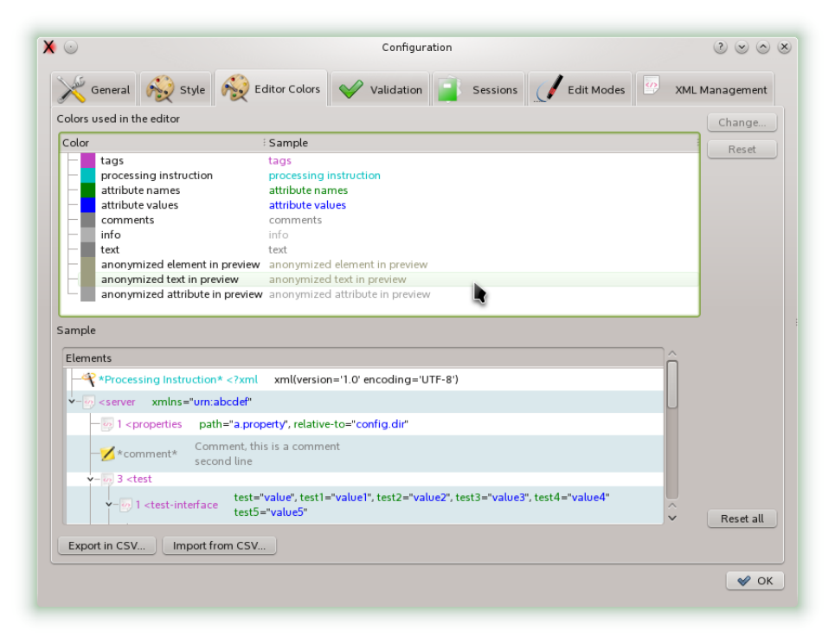Click Export in CSV button
The width and height of the screenshot is (835, 644).
[x=106, y=545]
